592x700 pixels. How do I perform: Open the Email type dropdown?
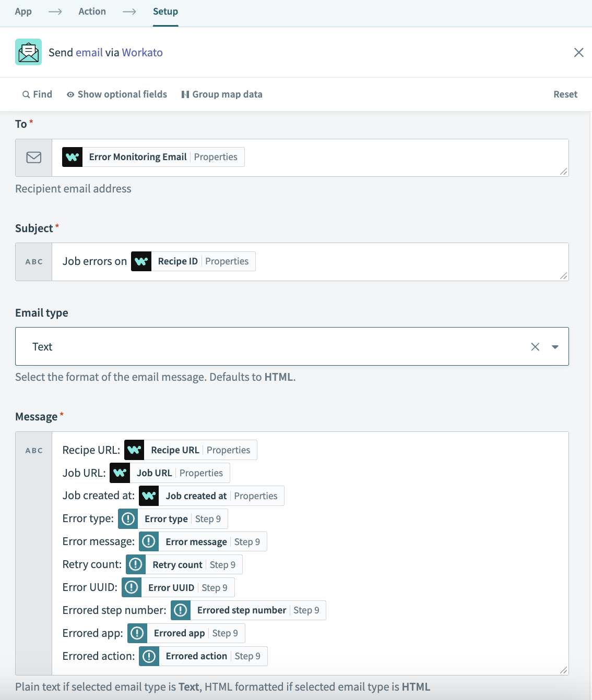coord(555,346)
